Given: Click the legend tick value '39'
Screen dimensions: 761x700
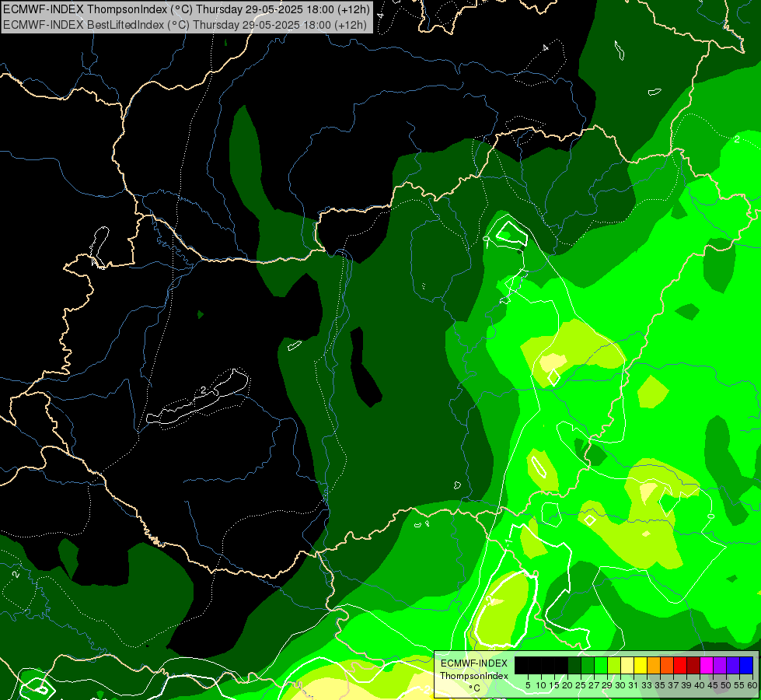Looking at the screenshot, I should click(686, 685).
